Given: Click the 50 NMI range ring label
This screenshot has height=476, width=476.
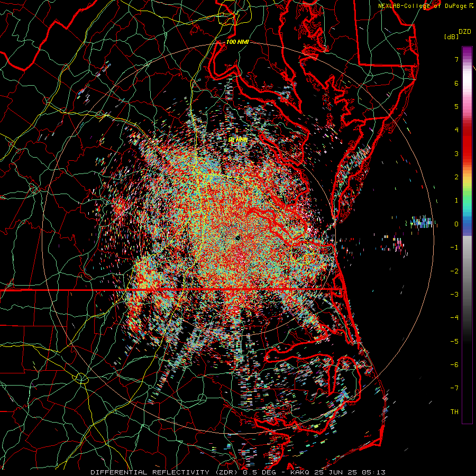Looking at the screenshot, I should (x=238, y=140).
